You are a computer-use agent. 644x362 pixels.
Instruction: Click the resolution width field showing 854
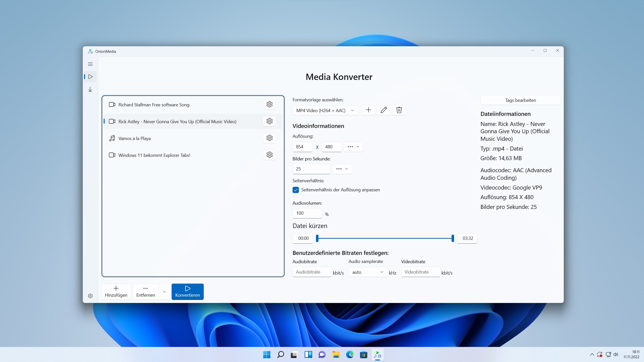point(302,147)
